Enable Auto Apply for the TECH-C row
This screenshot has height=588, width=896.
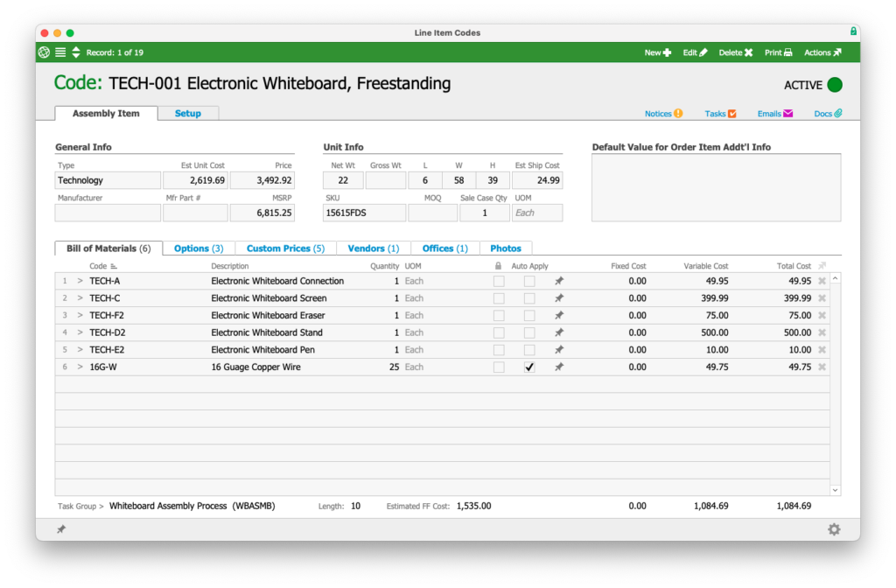pyautogui.click(x=528, y=297)
